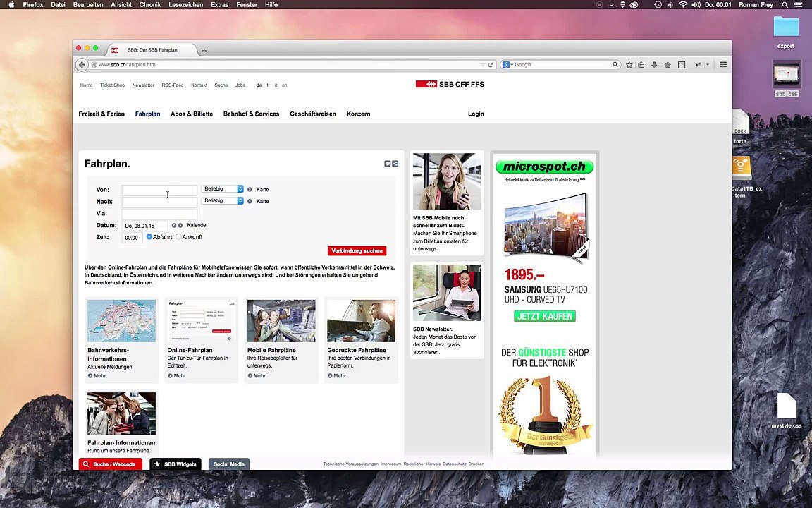Click Suche / Webcode button

pos(110,464)
